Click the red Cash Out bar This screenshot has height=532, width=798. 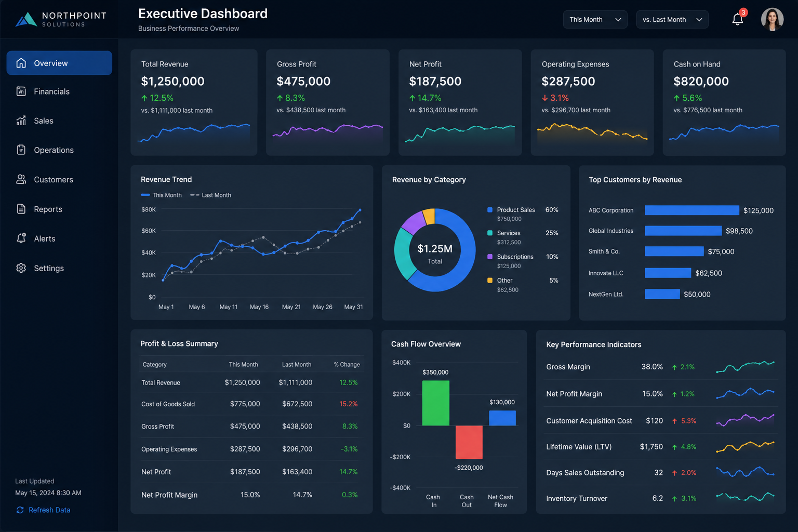point(469,442)
